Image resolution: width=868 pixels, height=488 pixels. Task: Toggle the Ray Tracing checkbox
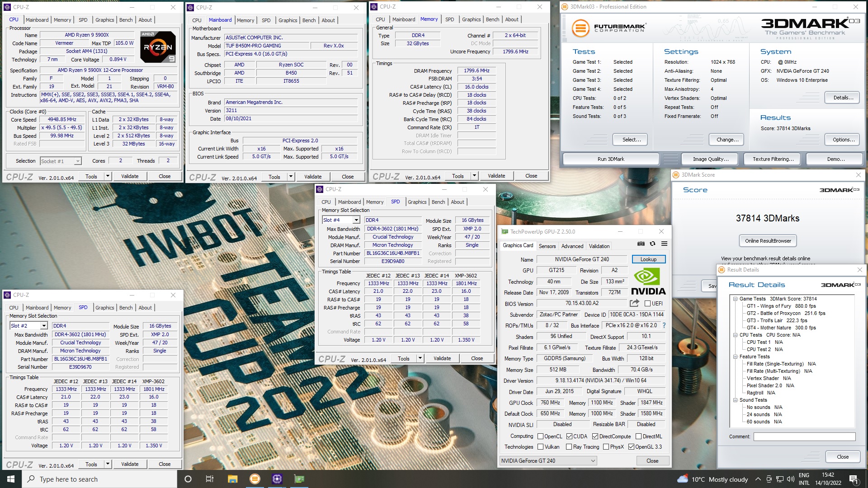pyautogui.click(x=569, y=447)
